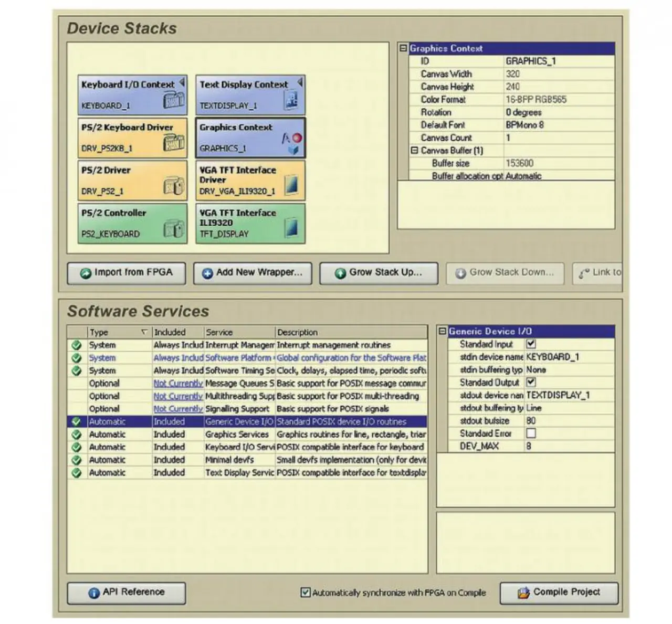Toggle automatically synchronize with FPGA on Compile
This screenshot has height=624, width=672.
(x=305, y=592)
